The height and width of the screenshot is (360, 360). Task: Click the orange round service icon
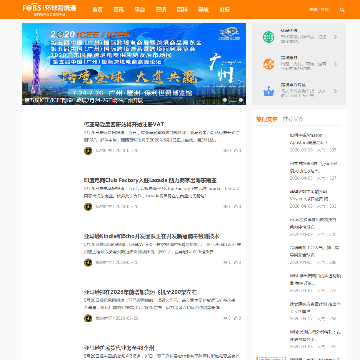pyautogui.click(x=268, y=64)
